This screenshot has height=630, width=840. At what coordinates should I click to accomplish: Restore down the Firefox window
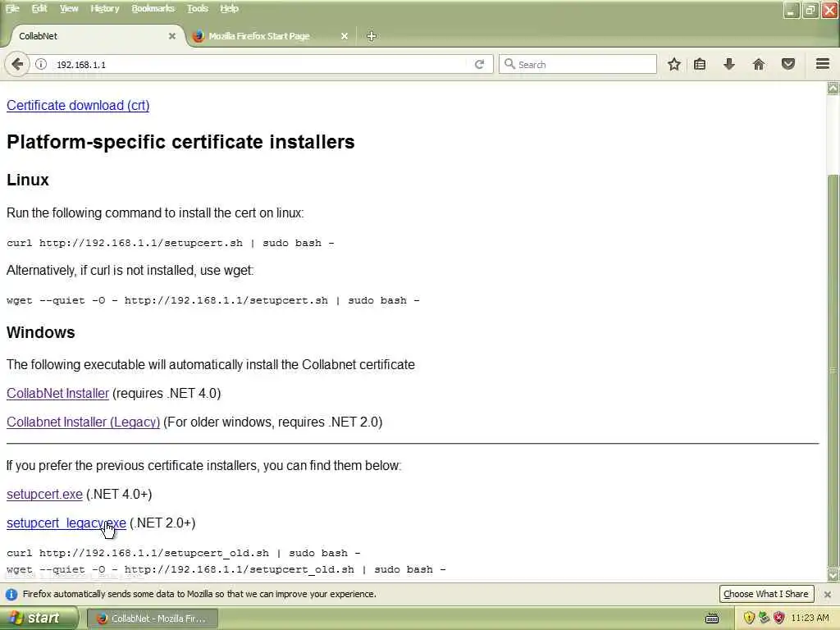[810, 10]
